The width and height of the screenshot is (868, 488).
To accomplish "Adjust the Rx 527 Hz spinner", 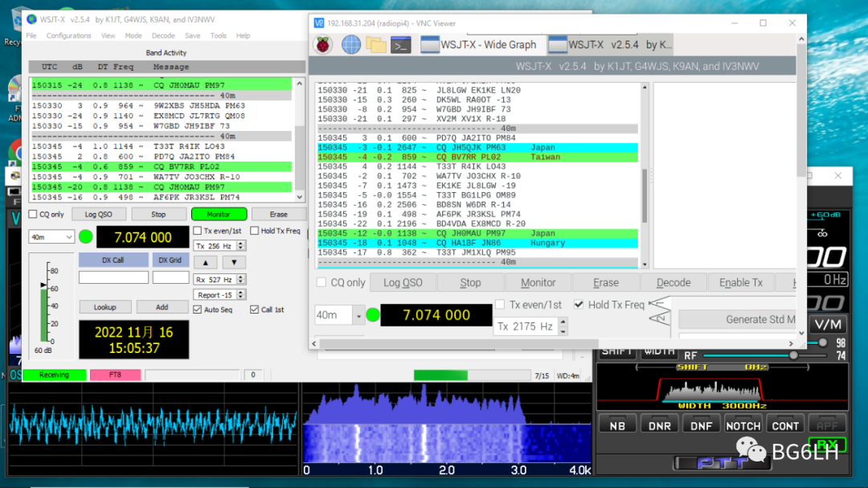I will tap(219, 280).
